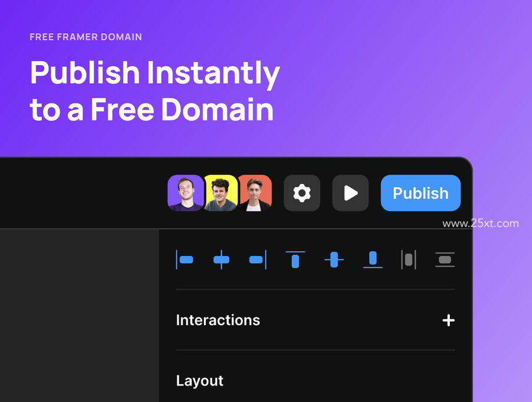This screenshot has width=532, height=402.
Task: Align horizontal centers icon
Action: [x=221, y=260]
